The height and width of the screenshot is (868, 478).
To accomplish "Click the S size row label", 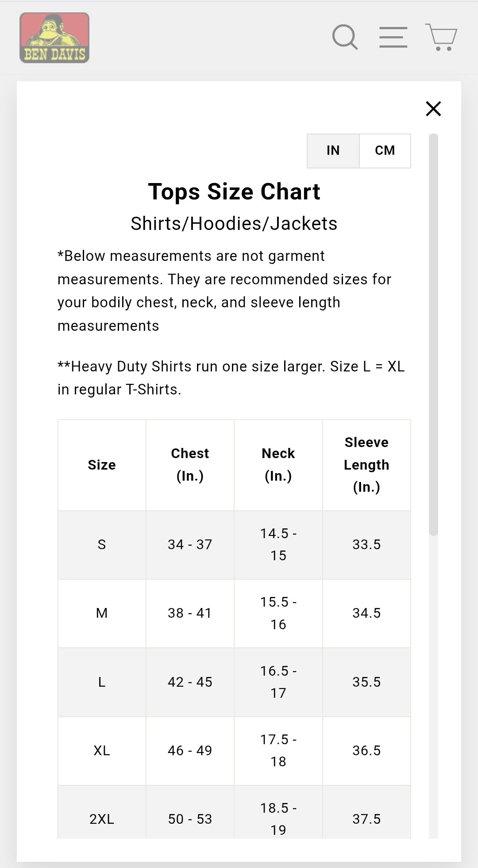I will 102,545.
